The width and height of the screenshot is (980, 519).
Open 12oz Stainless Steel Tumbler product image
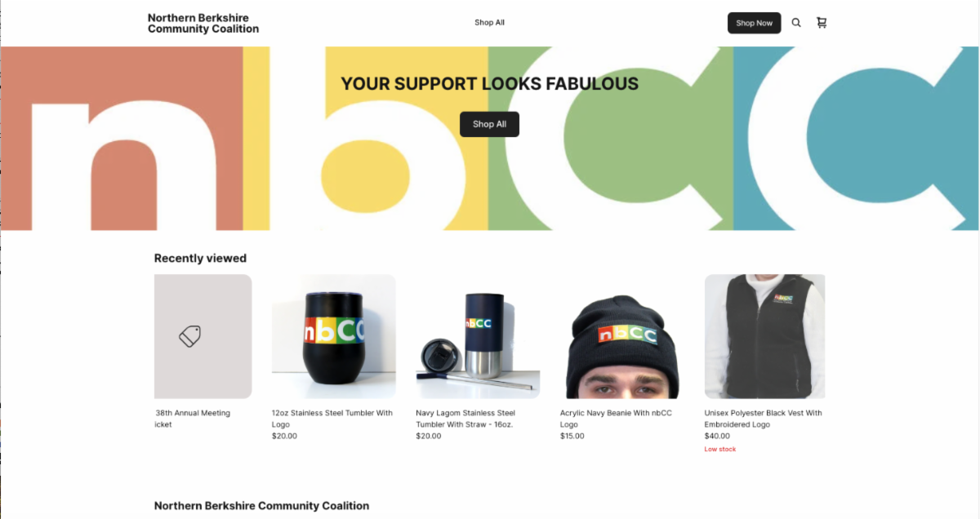[x=334, y=336]
